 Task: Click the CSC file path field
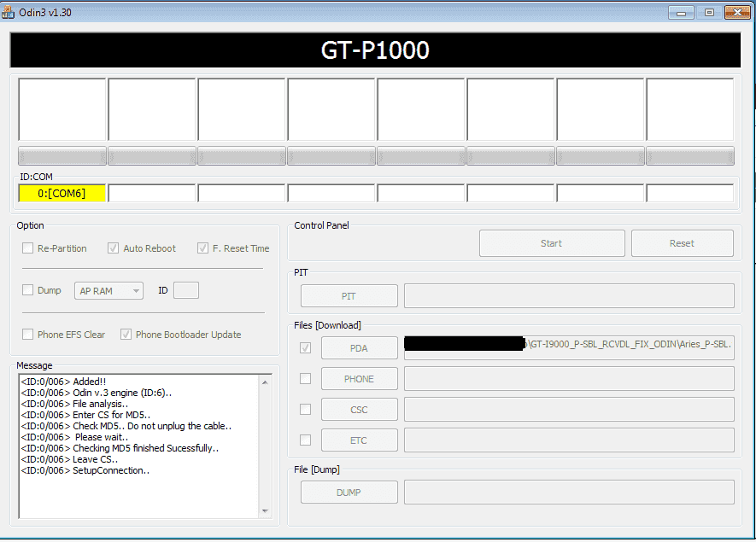(x=569, y=410)
